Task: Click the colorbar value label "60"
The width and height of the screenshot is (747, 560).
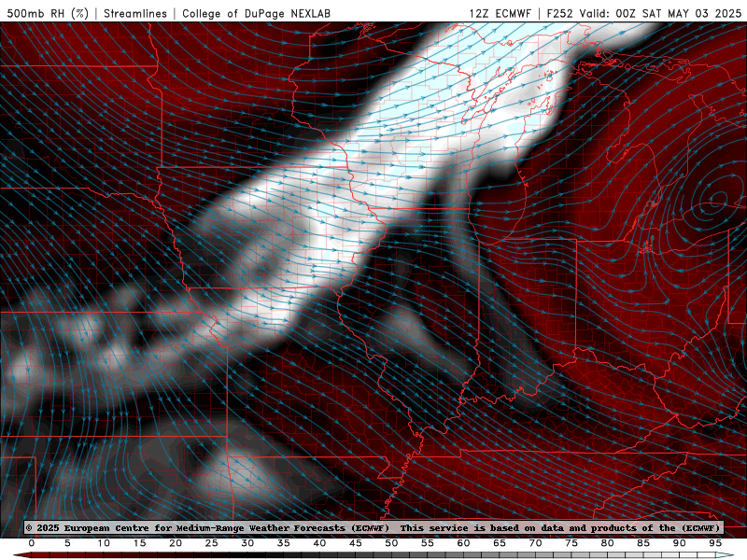Action: pyautogui.click(x=463, y=543)
